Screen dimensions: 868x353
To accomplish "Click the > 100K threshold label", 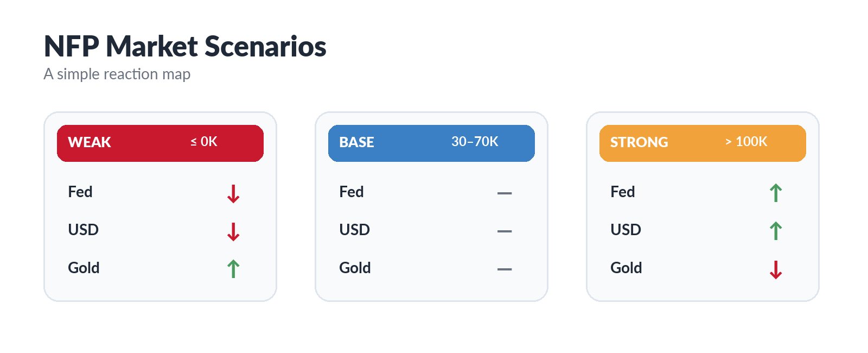I will 746,142.
